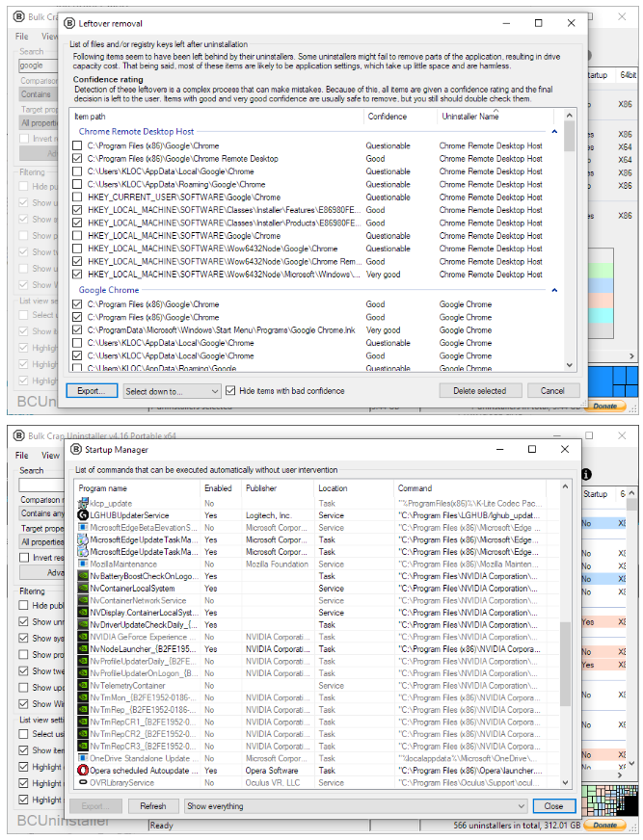Open View menu beside Startup Manager window
643x840 pixels.
coord(51,456)
